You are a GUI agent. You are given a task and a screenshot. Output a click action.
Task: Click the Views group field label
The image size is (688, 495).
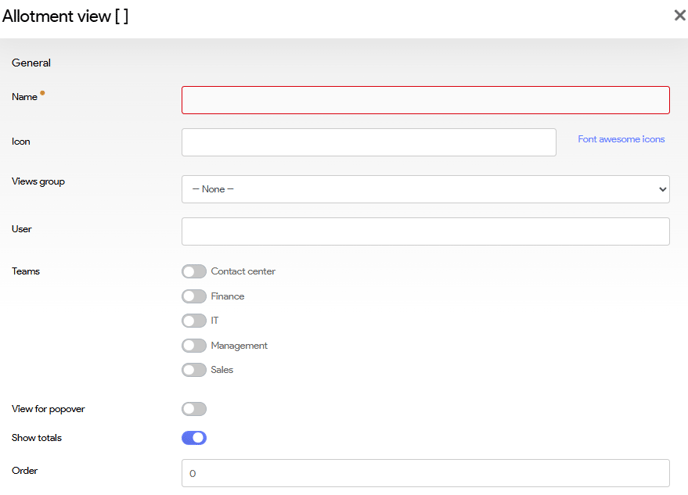point(38,181)
